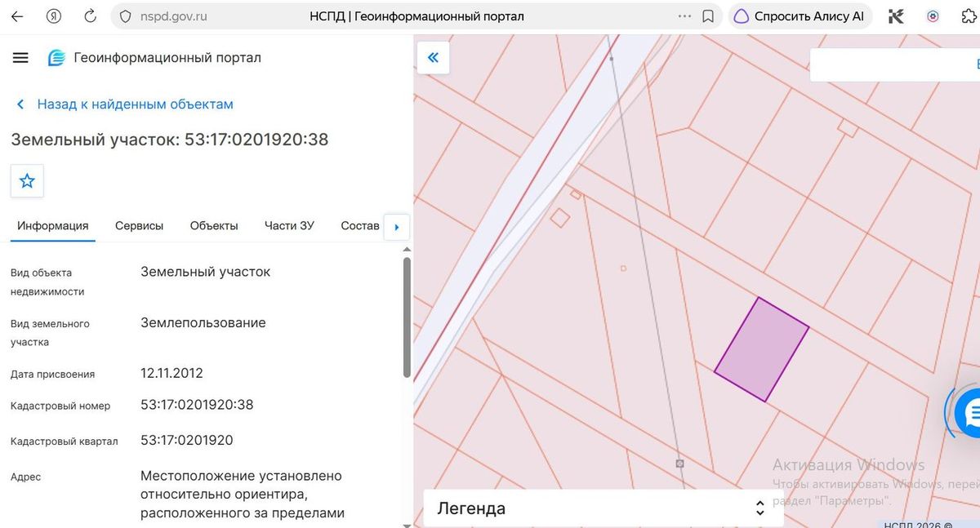
Task: Bookmark this page with the bookmark icon
Action: pos(709,16)
